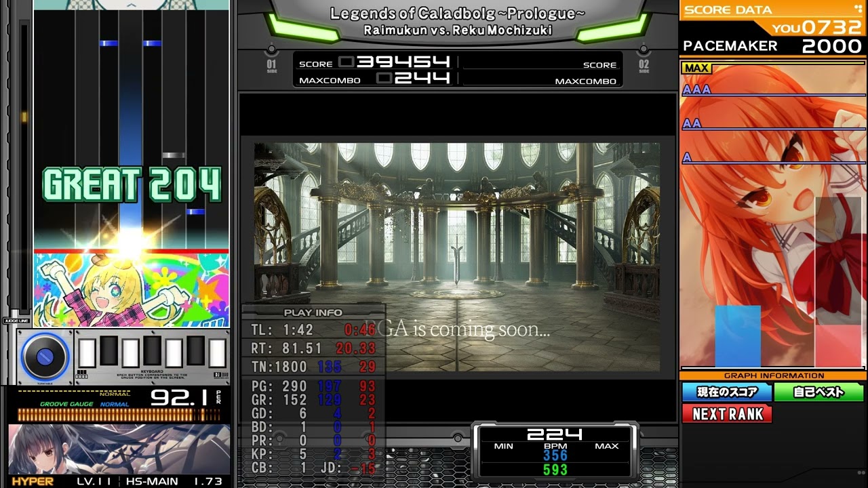
Task: Select the 現在のスコア graph button
Action: click(x=727, y=392)
